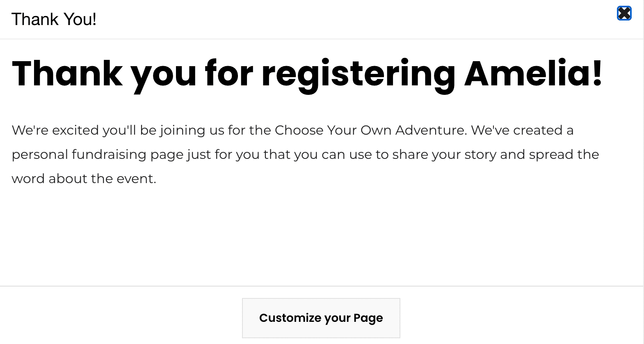Click the 'Thank you for registering Amelia!' heading
This screenshot has height=344, width=644.
[x=307, y=74]
